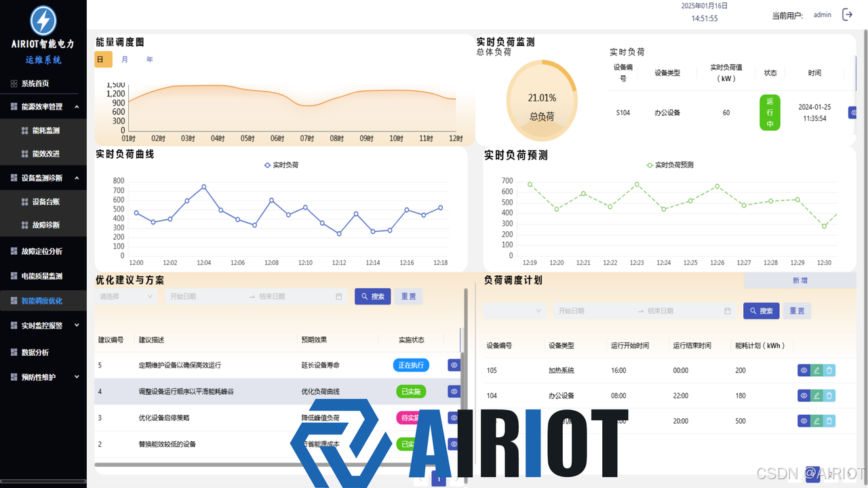Viewport: 868px width, 488px height.
Task: Click the text 定期维护设备以确保高效运行
Action: [180, 365]
